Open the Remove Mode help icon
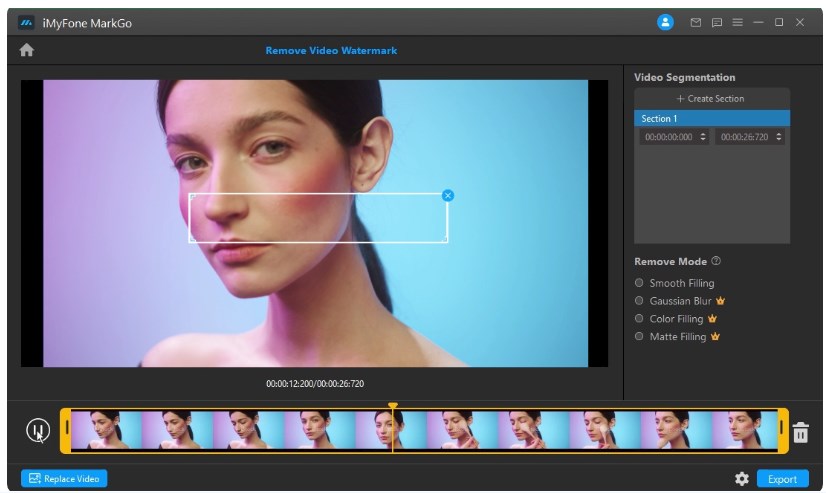This screenshot has height=493, width=826. click(716, 261)
